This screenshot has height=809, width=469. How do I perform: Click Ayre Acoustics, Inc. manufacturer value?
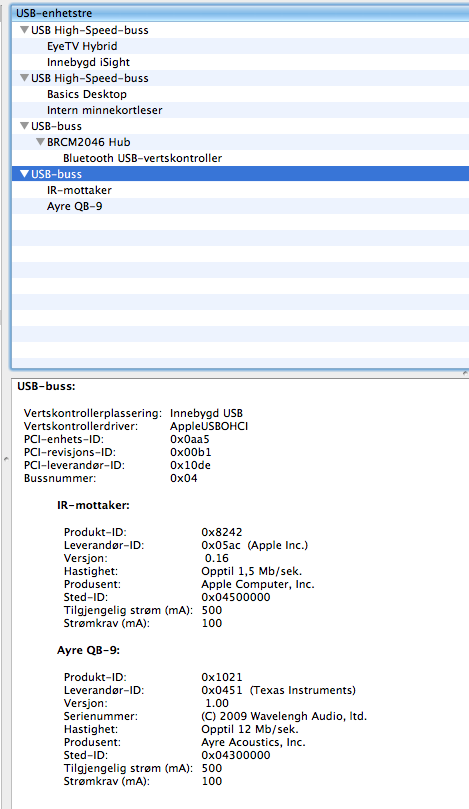[x=253, y=742]
